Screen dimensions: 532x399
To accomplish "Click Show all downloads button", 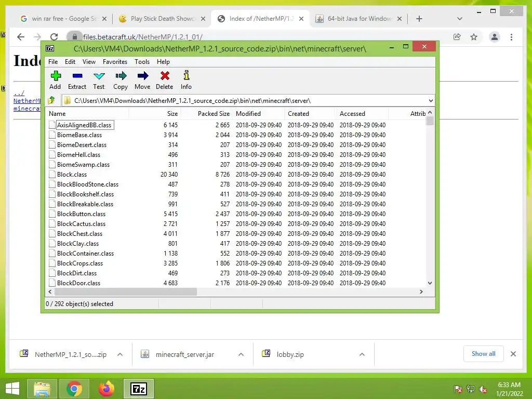I will [483, 354].
